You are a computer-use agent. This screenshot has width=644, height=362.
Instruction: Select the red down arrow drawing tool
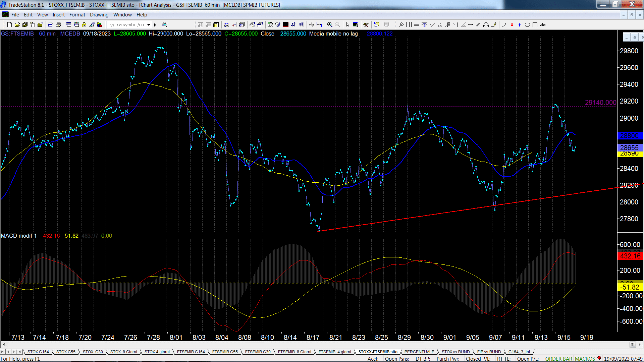[x=512, y=25]
